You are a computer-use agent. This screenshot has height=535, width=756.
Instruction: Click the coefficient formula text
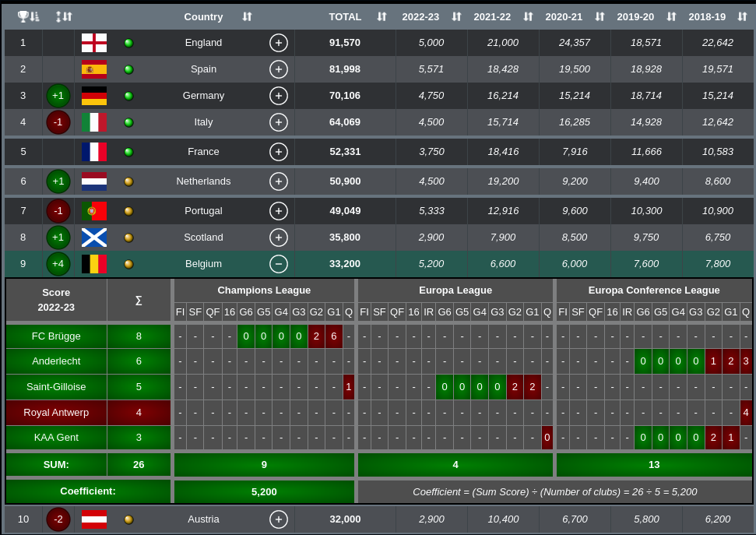click(x=555, y=492)
